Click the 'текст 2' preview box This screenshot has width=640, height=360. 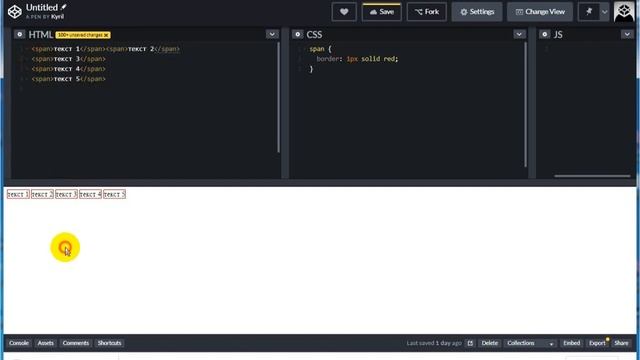coord(42,194)
